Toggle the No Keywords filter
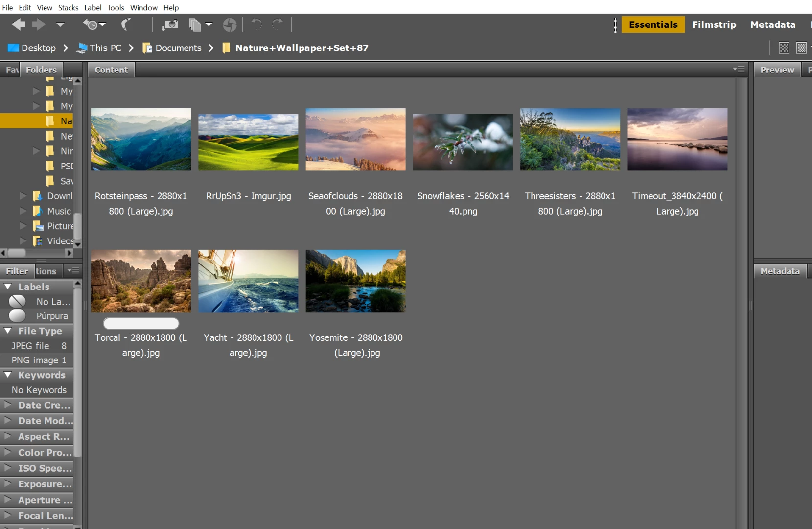This screenshot has width=812, height=529. (37, 390)
